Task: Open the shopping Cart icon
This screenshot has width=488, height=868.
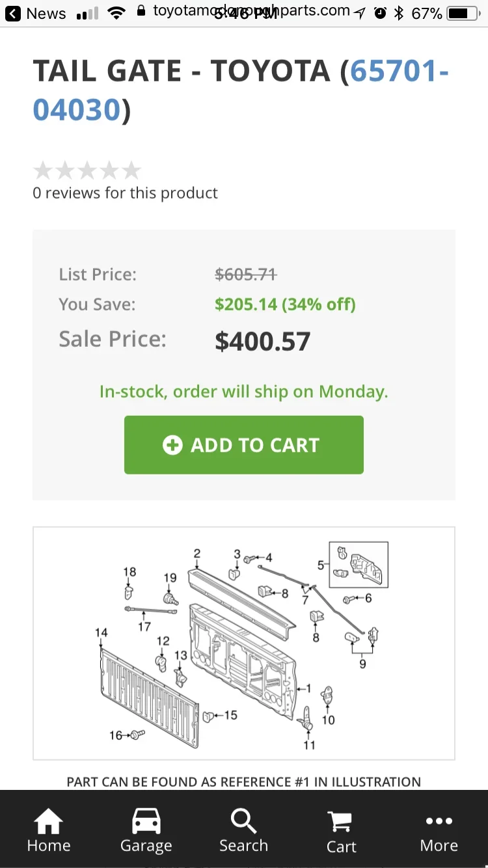Action: (x=341, y=822)
